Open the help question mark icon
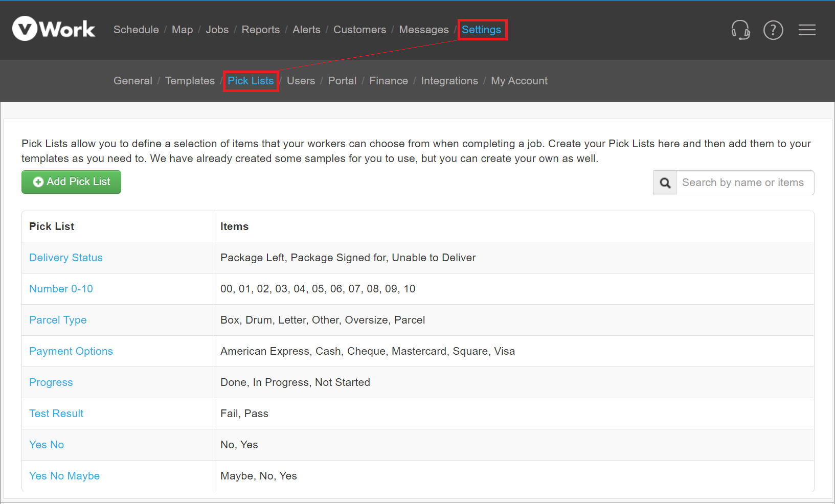Screen dimensions: 835x504 click(x=773, y=30)
